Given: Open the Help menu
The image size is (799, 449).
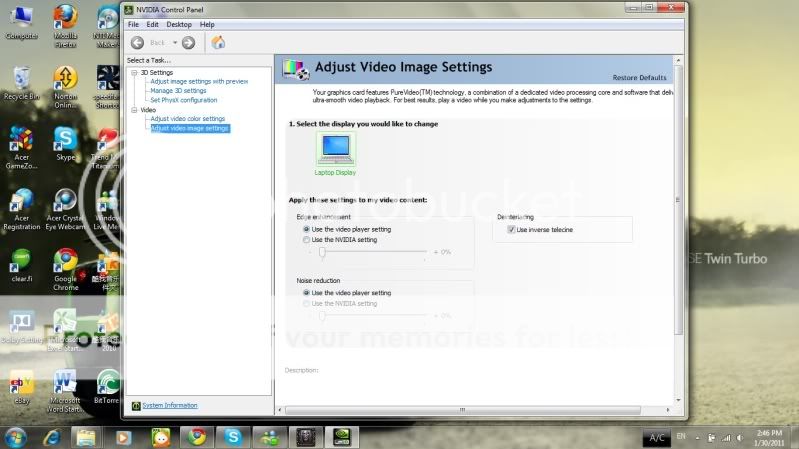Looking at the screenshot, I should [x=207, y=24].
